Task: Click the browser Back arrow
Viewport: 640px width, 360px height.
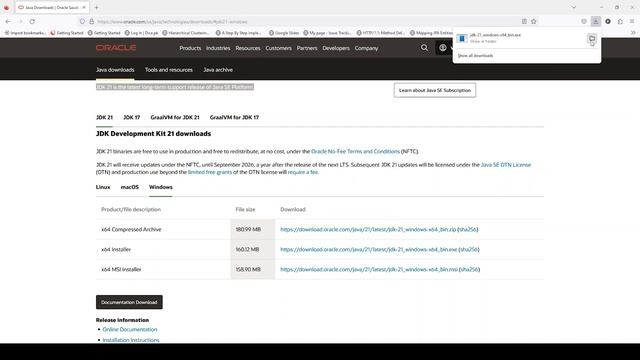Action: [8, 22]
